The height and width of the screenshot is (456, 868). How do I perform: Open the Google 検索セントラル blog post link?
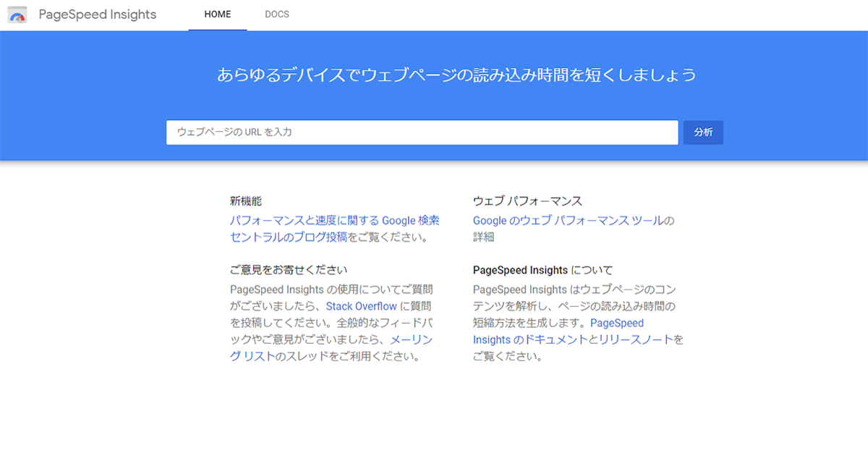point(334,229)
